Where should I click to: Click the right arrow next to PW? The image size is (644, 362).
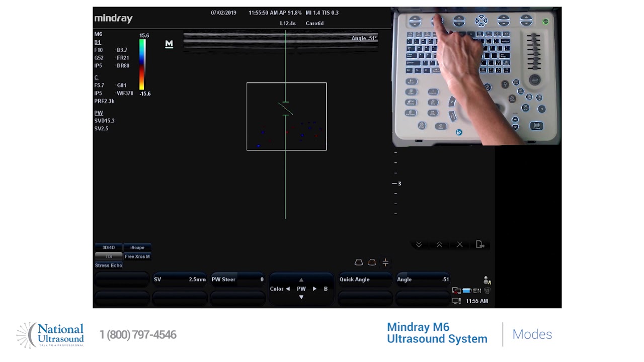[314, 289]
